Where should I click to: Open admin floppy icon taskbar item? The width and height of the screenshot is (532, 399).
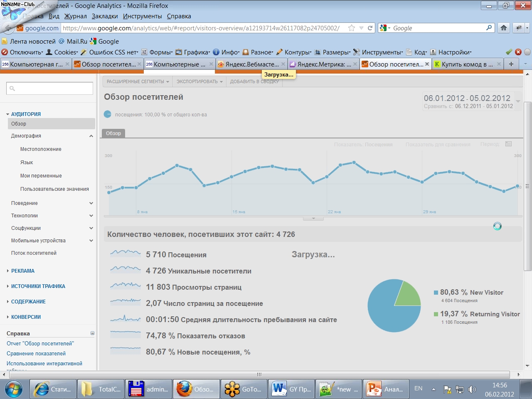pos(148,389)
